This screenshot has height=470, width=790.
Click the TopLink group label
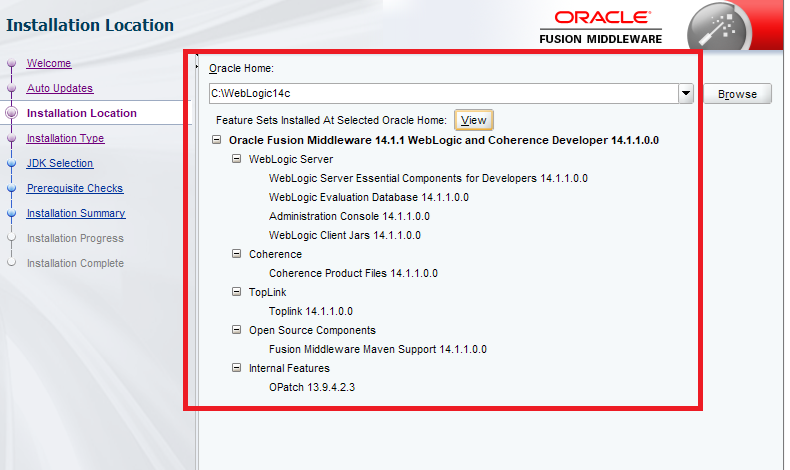268,292
